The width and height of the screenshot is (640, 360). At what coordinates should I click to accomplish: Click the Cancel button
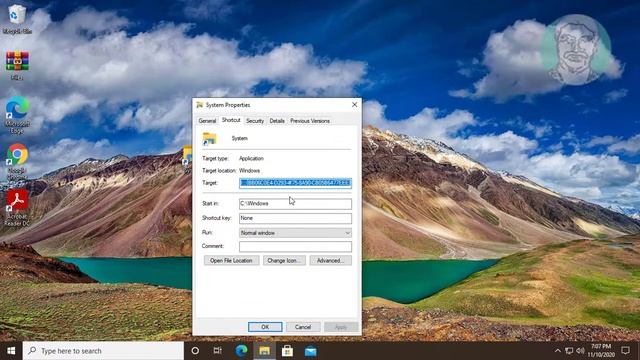[x=303, y=327]
